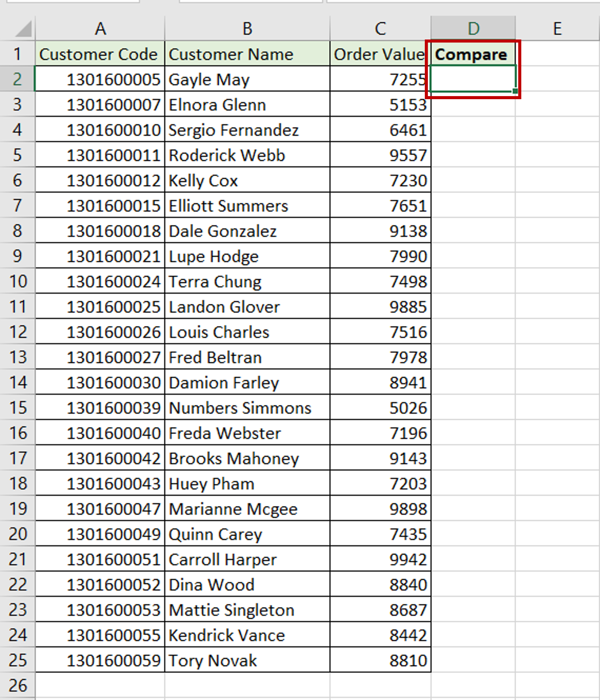This screenshot has width=600, height=700.
Task: Select column header E
Action: click(x=558, y=28)
